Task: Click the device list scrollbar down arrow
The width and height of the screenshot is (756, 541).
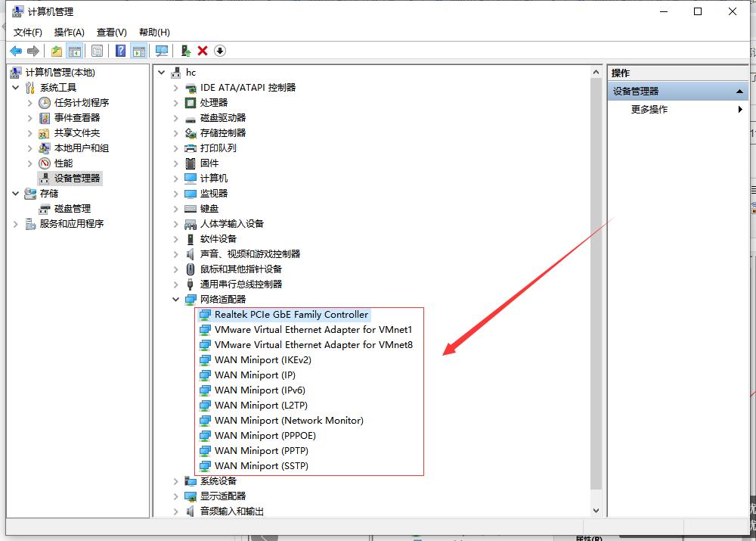Action: [596, 511]
